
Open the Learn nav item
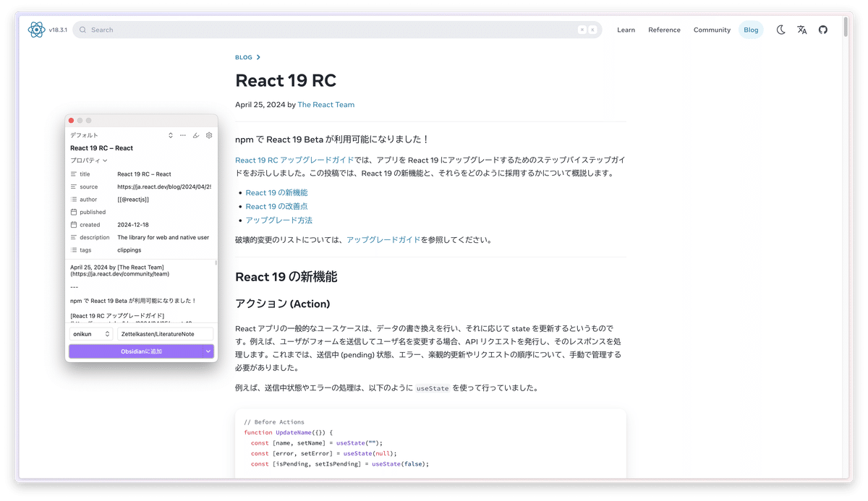626,30
